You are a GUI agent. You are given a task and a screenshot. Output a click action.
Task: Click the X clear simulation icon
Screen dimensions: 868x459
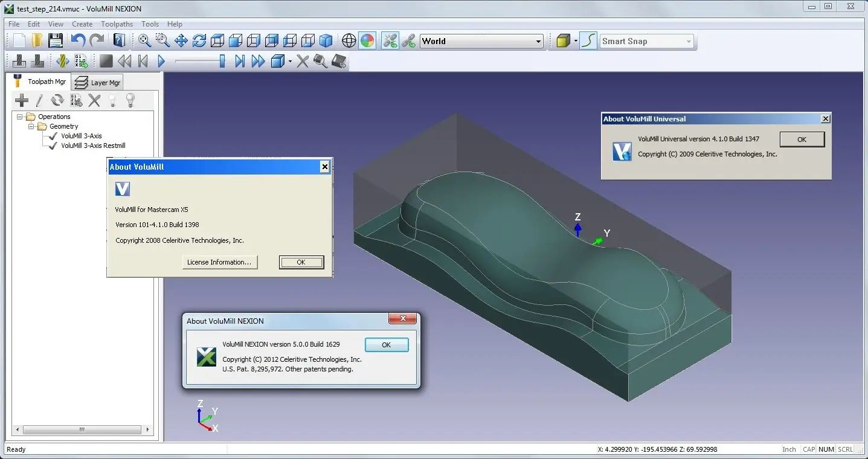pyautogui.click(x=302, y=61)
